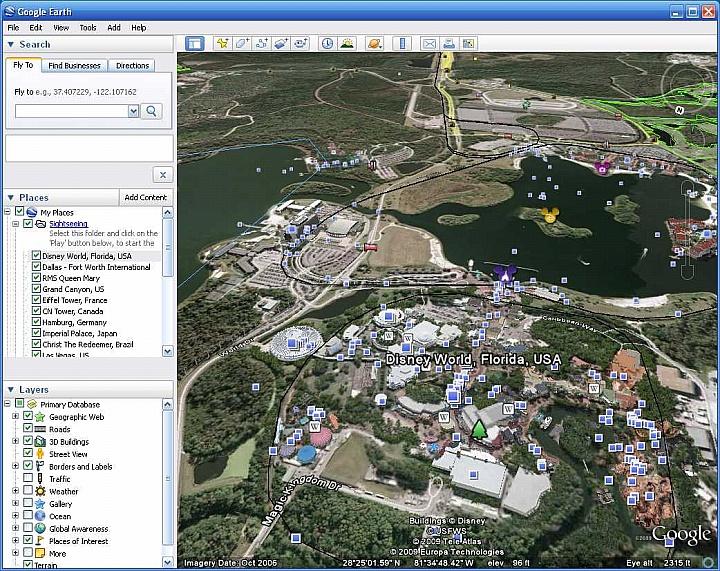Click the Geographic Web star icon
The image size is (720, 571).
(40, 417)
